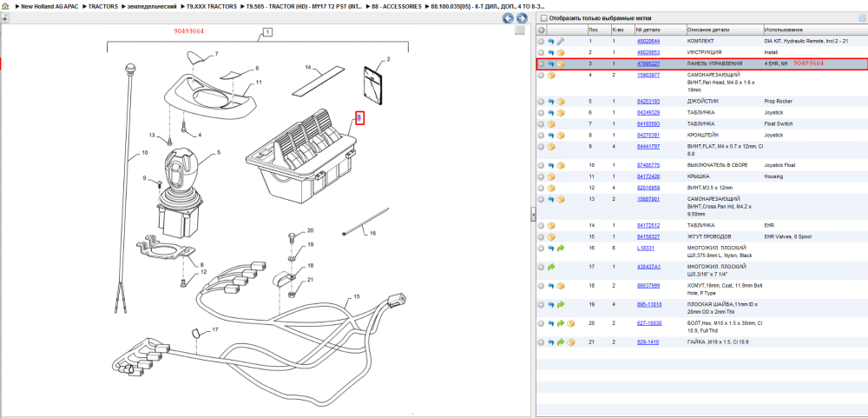Click the add-all circle in table header

pos(542,30)
